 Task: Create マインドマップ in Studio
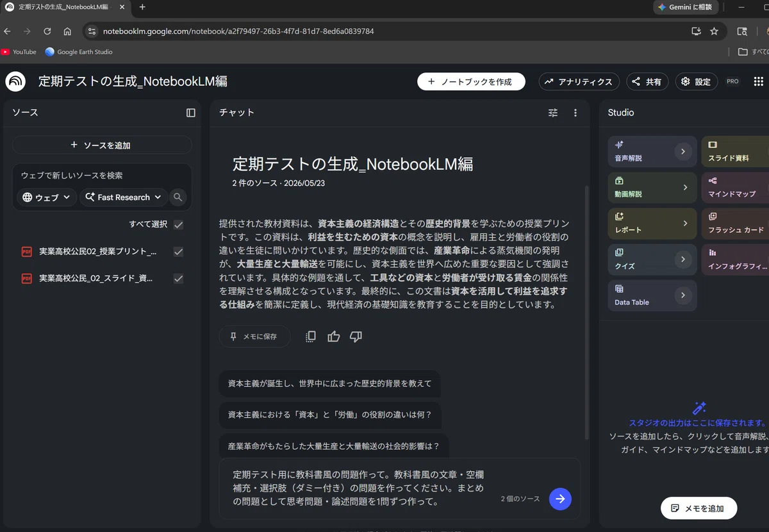(735, 188)
